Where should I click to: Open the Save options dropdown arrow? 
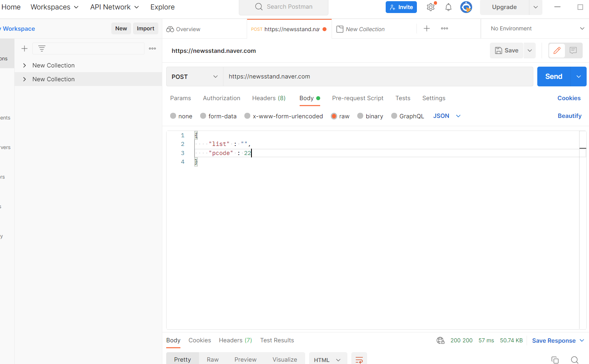click(x=530, y=50)
